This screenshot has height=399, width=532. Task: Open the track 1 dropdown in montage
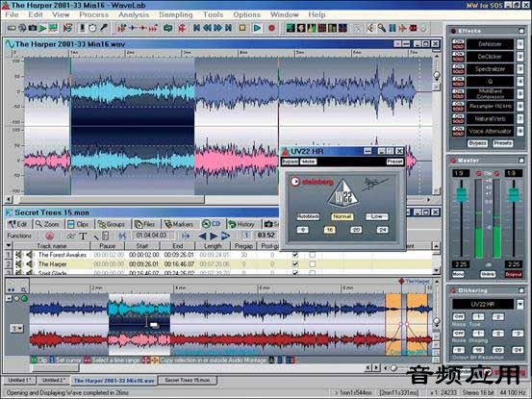[x=16, y=328]
